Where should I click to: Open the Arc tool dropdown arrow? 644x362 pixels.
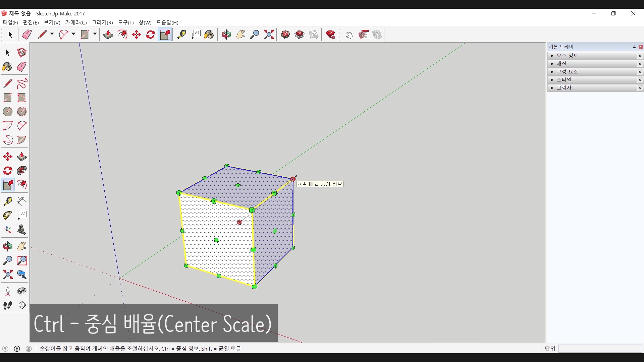(73, 34)
